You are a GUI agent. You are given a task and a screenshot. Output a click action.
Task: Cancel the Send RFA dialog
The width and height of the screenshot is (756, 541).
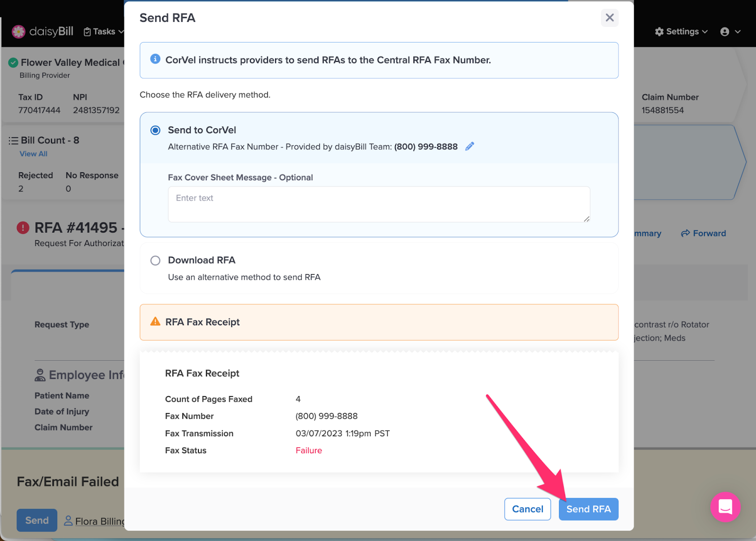click(x=527, y=509)
